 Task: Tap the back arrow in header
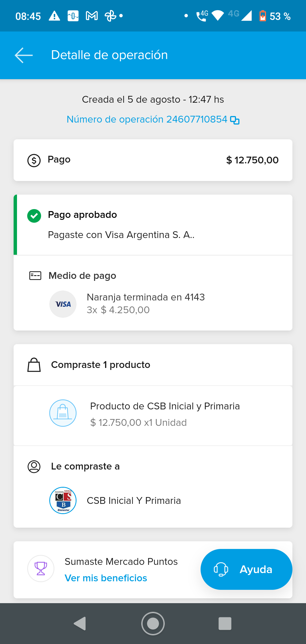[24, 55]
